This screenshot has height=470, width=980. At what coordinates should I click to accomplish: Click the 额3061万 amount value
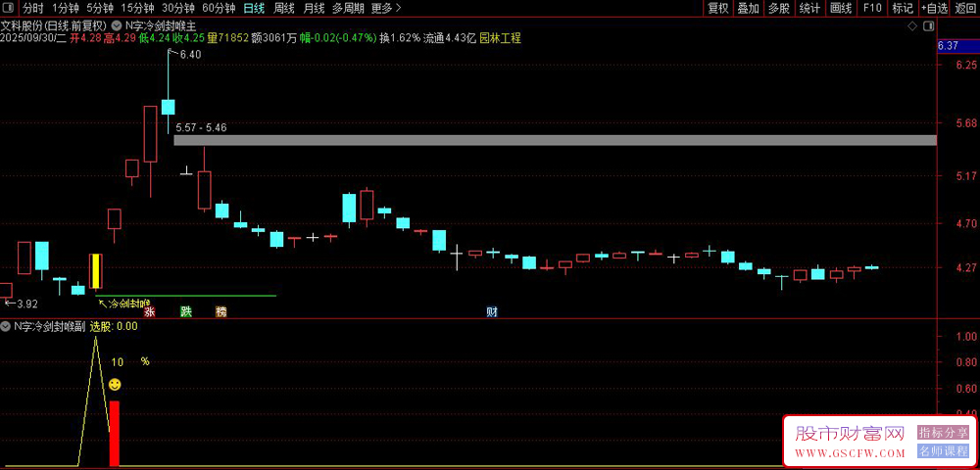click(x=273, y=38)
